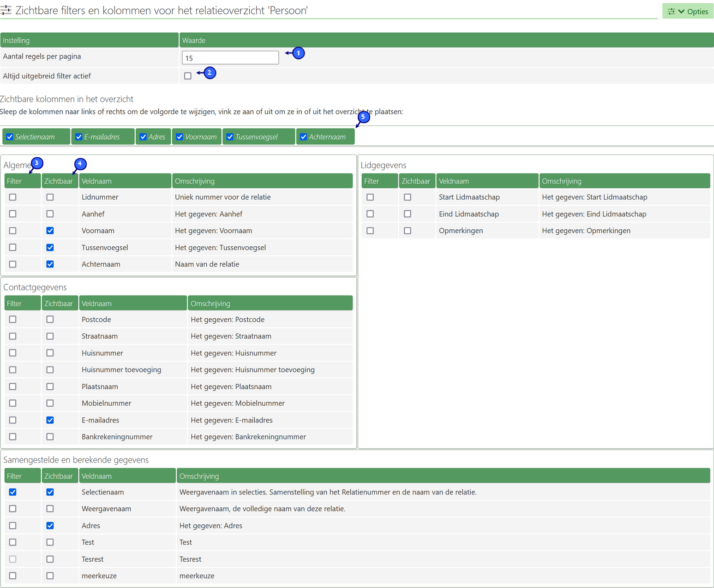The height and width of the screenshot is (588, 714).
Task: Untick Zichtbaar for Adres row
Action: (50, 526)
